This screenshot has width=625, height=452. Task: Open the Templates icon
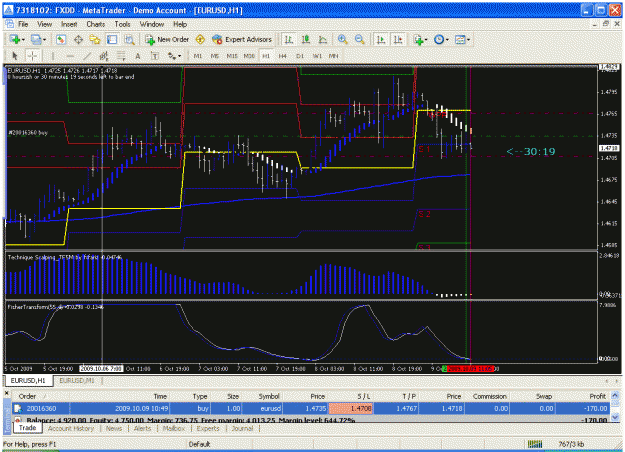(x=460, y=39)
